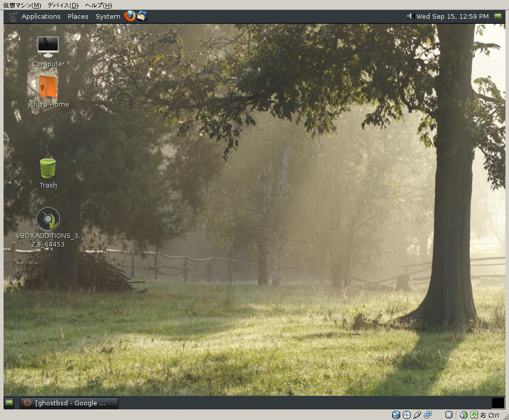This screenshot has width=509, height=420.
Task: Select the Trash icon on the desktop
Action: pyautogui.click(x=48, y=168)
